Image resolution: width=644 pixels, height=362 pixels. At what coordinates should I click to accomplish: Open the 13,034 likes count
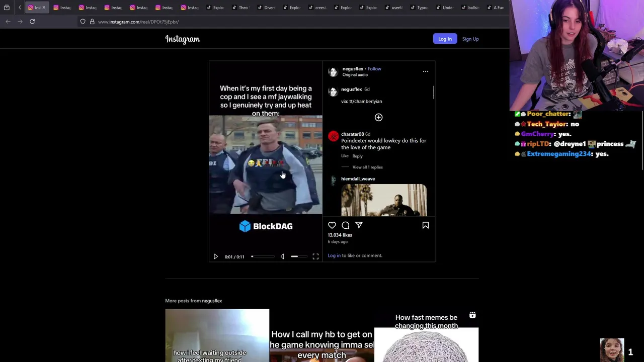point(340,235)
